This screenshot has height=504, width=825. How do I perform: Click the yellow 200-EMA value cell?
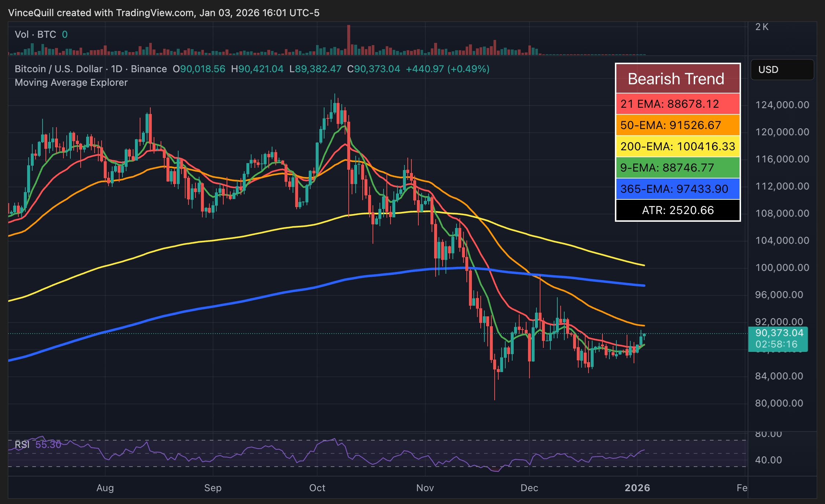coord(677,147)
